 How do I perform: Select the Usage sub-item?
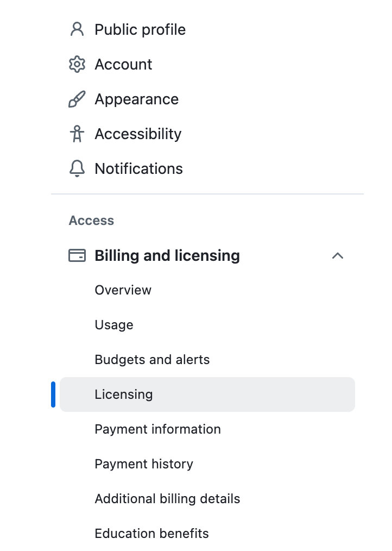click(207, 325)
